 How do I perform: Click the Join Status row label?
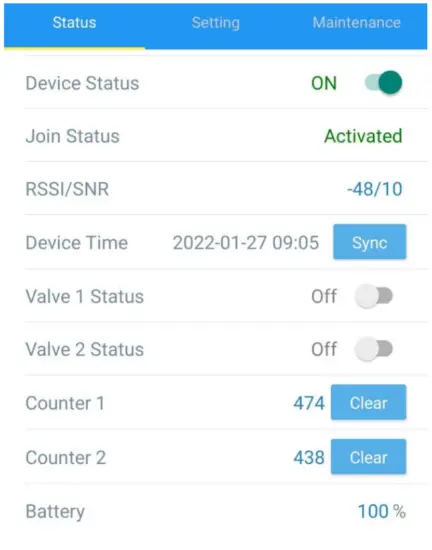click(73, 136)
